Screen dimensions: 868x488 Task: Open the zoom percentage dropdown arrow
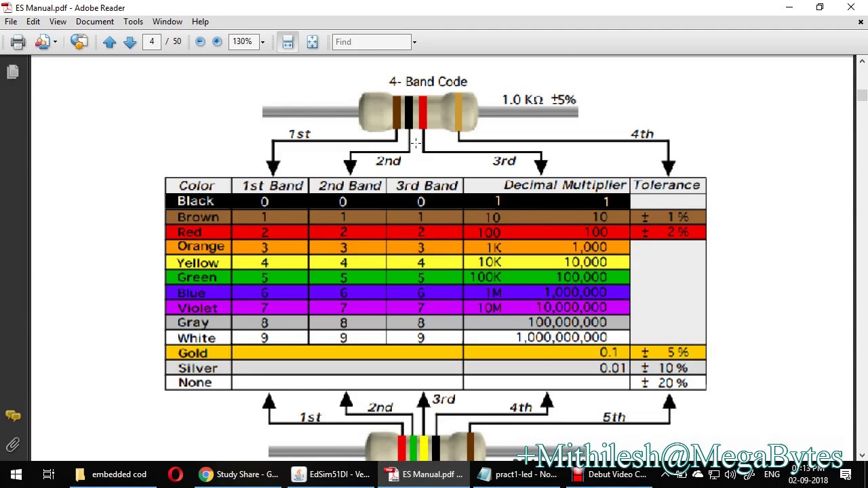[x=262, y=42]
